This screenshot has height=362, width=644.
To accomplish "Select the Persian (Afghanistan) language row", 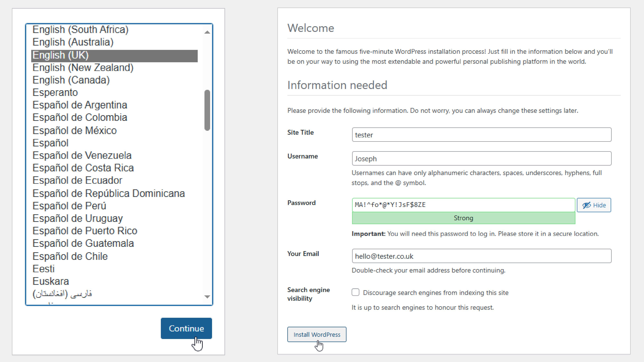I will pyautogui.click(x=114, y=294).
